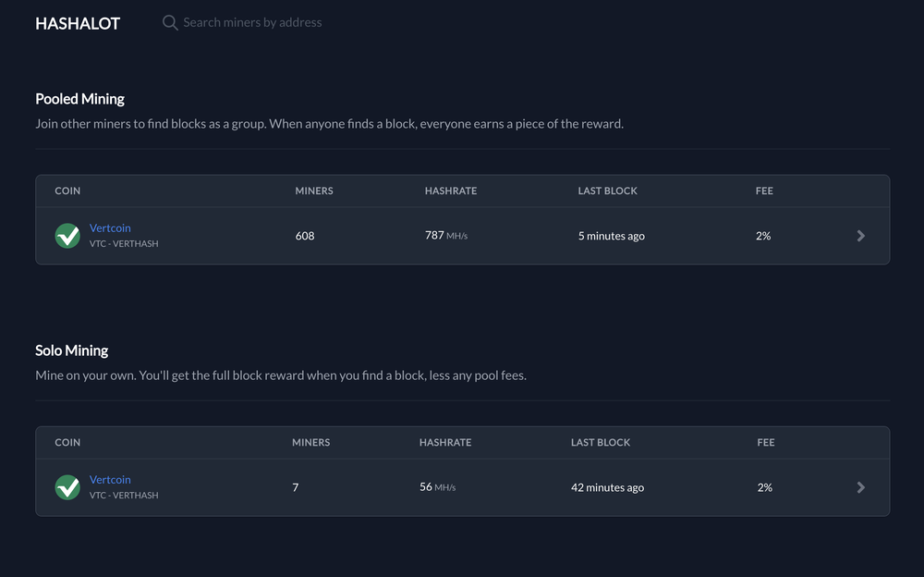Select the 608 miners value
The width and height of the screenshot is (924, 577).
click(305, 236)
